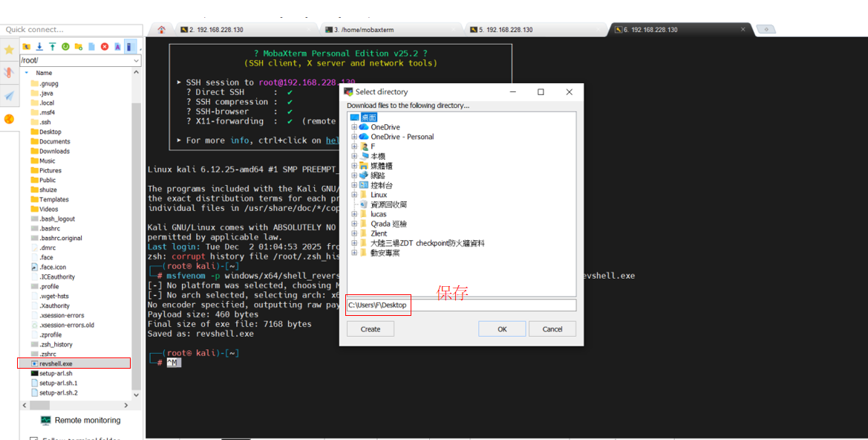
Task: Expand the 媒體櫃 tree node
Action: tap(354, 166)
